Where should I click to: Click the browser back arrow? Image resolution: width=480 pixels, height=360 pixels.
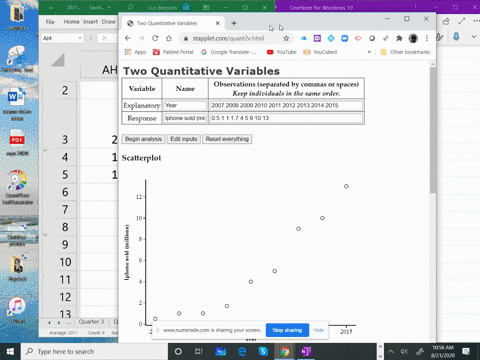[128, 38]
